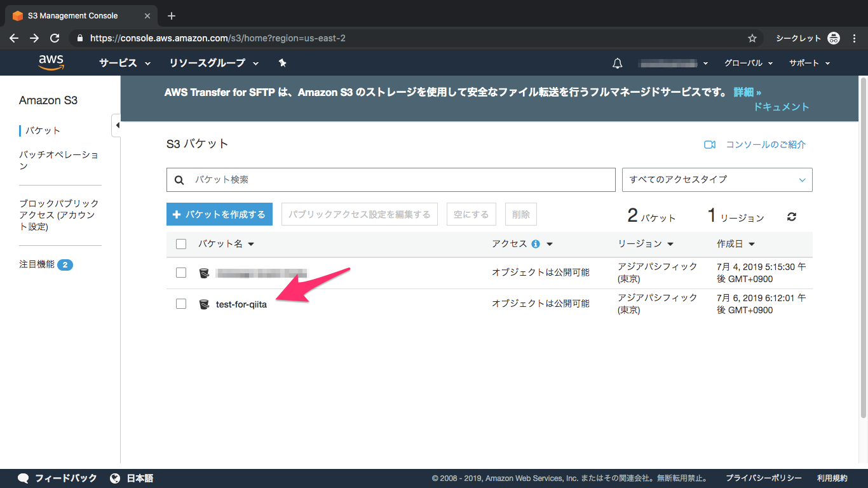Image resolution: width=868 pixels, height=488 pixels.
Task: Collapse the left sidebar with the arrow handle
Action: 116,125
